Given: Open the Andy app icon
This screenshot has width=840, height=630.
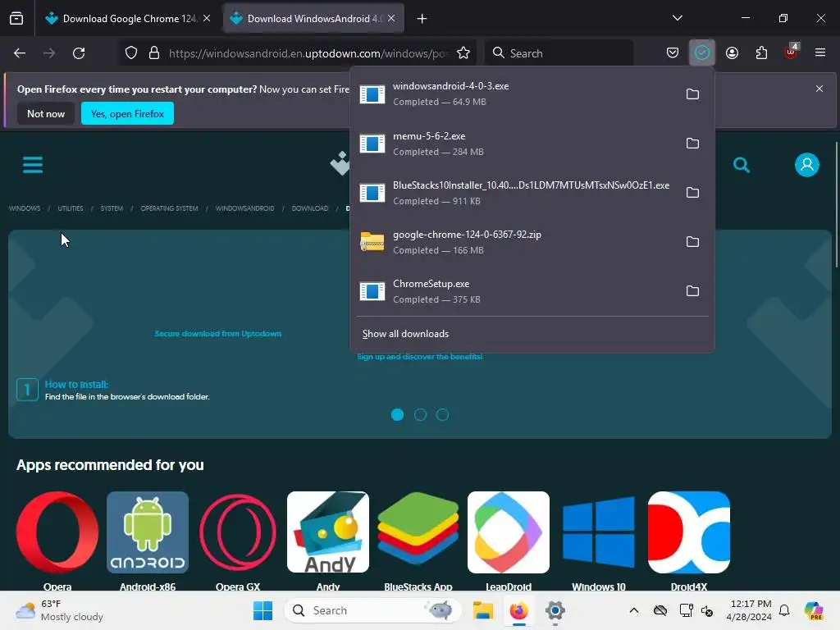Looking at the screenshot, I should (328, 532).
